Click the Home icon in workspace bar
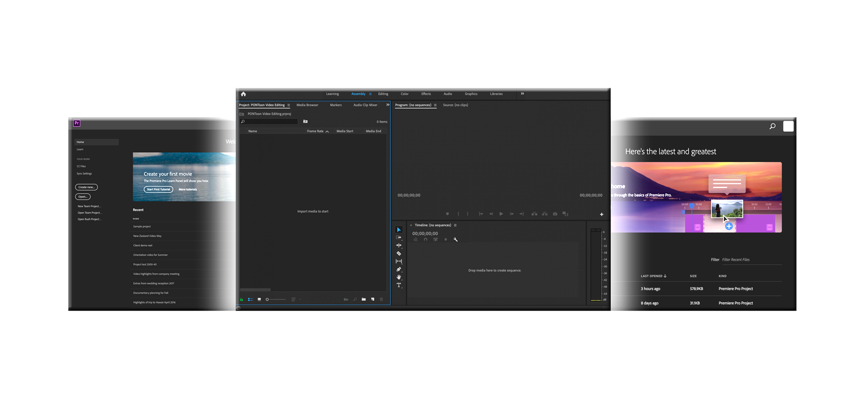This screenshot has width=868, height=420. [x=244, y=94]
